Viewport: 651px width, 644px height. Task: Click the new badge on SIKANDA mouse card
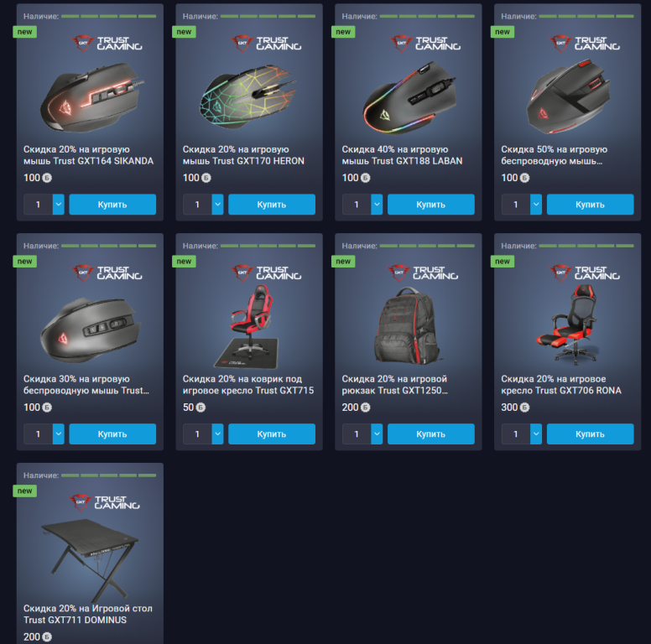point(25,32)
